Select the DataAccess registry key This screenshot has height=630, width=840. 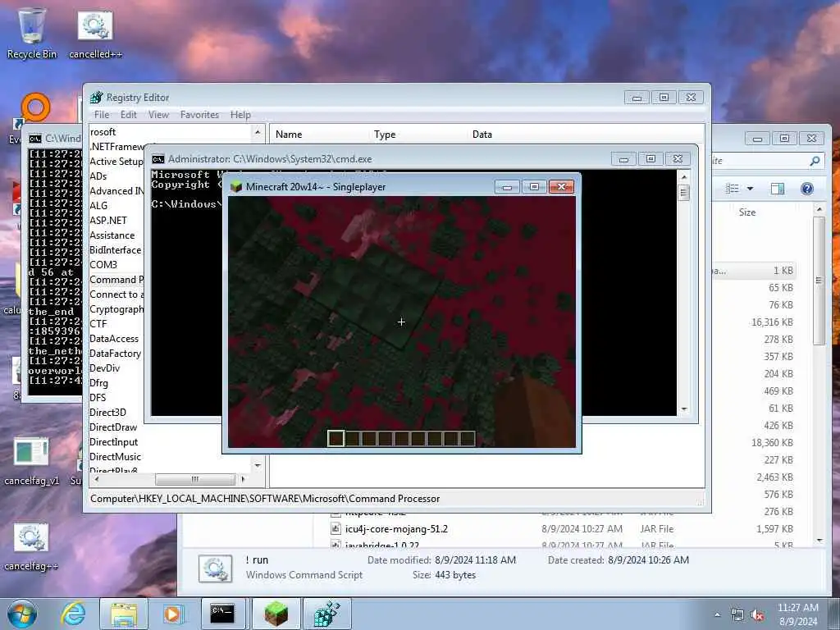pyautogui.click(x=114, y=339)
